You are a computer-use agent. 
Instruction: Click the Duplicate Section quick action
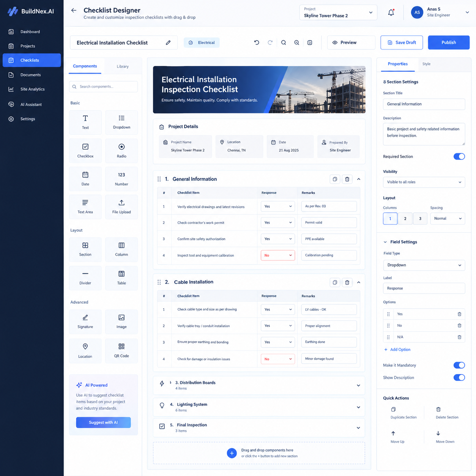tap(403, 413)
